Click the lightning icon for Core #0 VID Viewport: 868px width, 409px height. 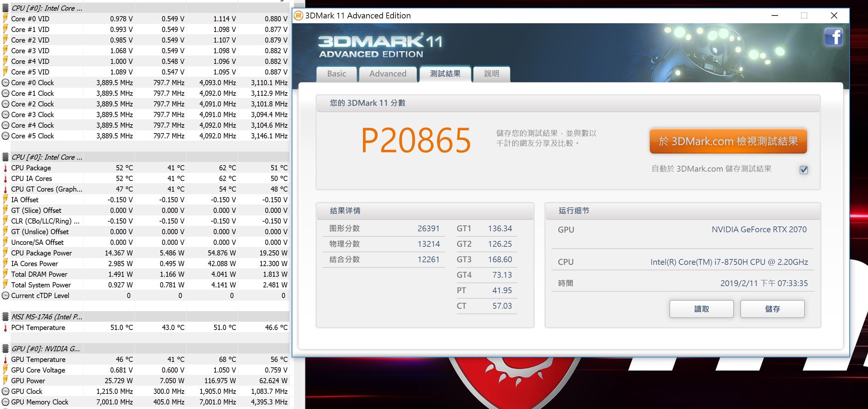[x=5, y=18]
